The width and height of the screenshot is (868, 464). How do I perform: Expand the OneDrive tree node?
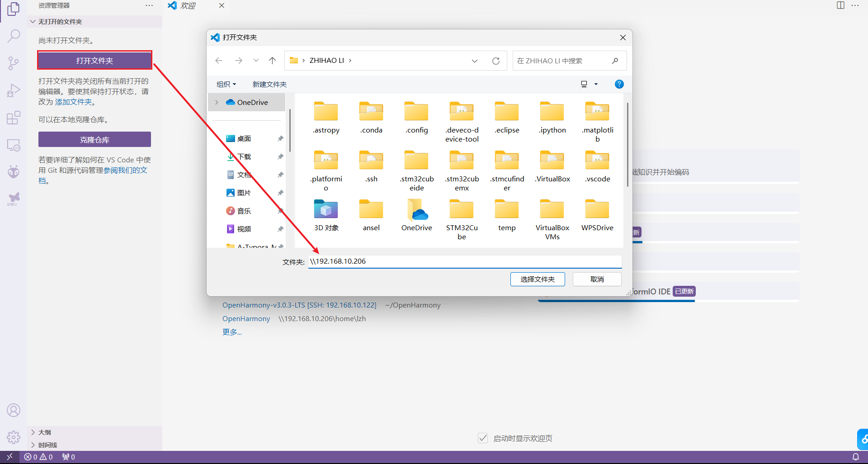click(217, 103)
